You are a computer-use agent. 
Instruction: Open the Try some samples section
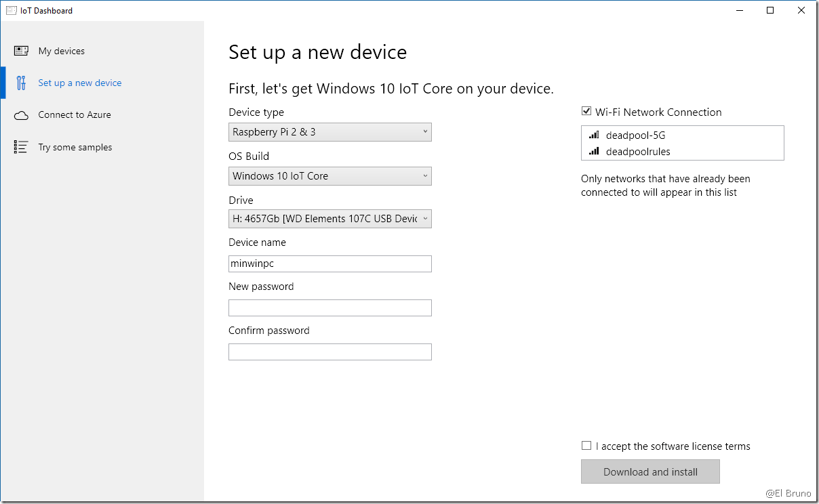point(75,147)
